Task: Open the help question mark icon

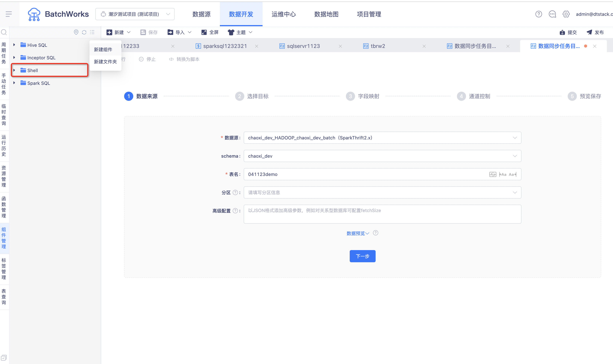Action: (539, 14)
